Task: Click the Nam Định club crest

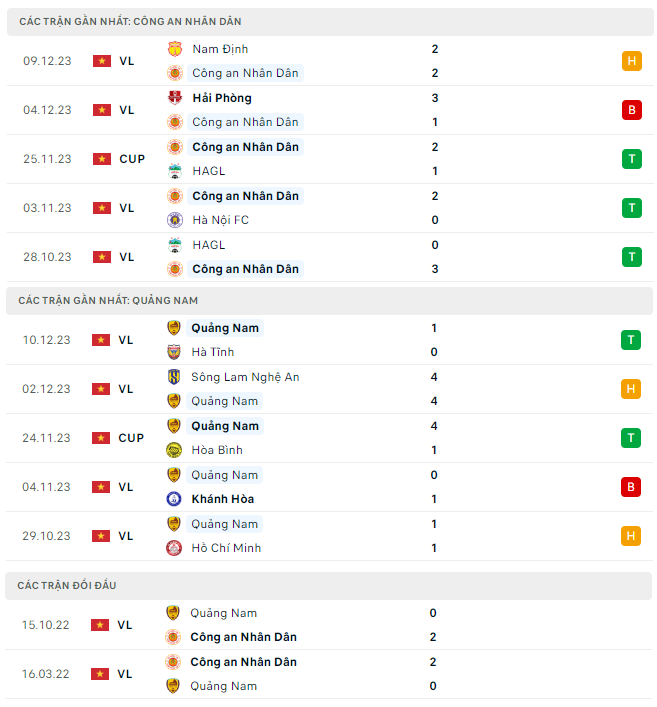Action: [174, 49]
